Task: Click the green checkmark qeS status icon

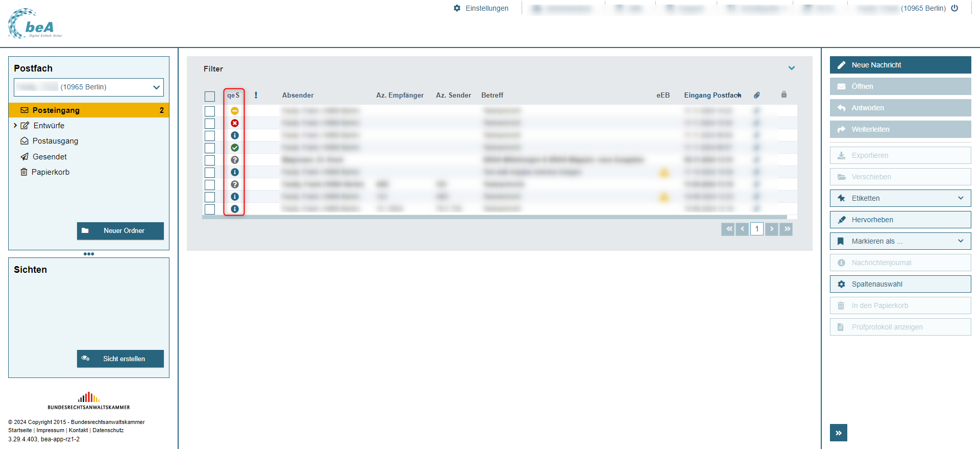Action: (235, 148)
